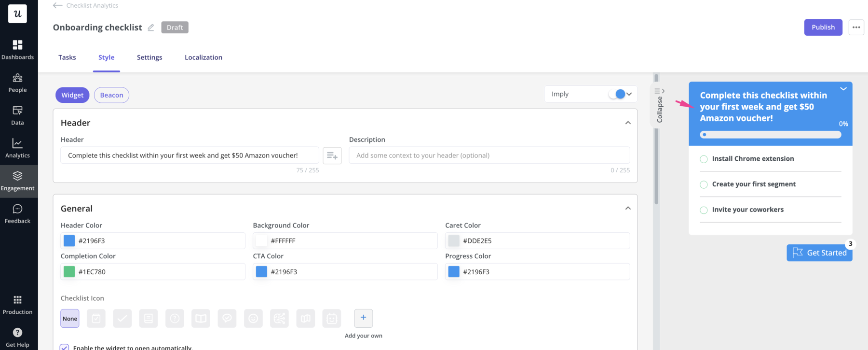Image resolution: width=868 pixels, height=350 pixels.
Task: Publish the onboarding checklist
Action: click(x=823, y=28)
